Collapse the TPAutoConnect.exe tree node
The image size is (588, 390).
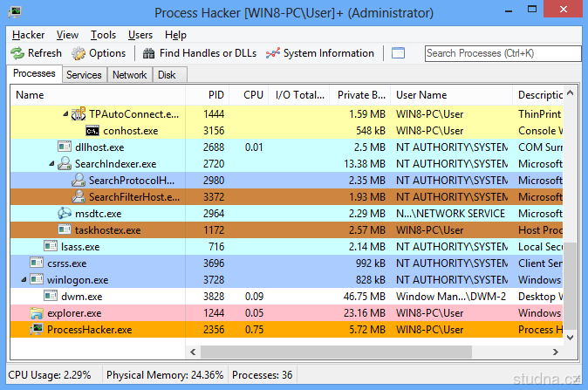point(65,114)
